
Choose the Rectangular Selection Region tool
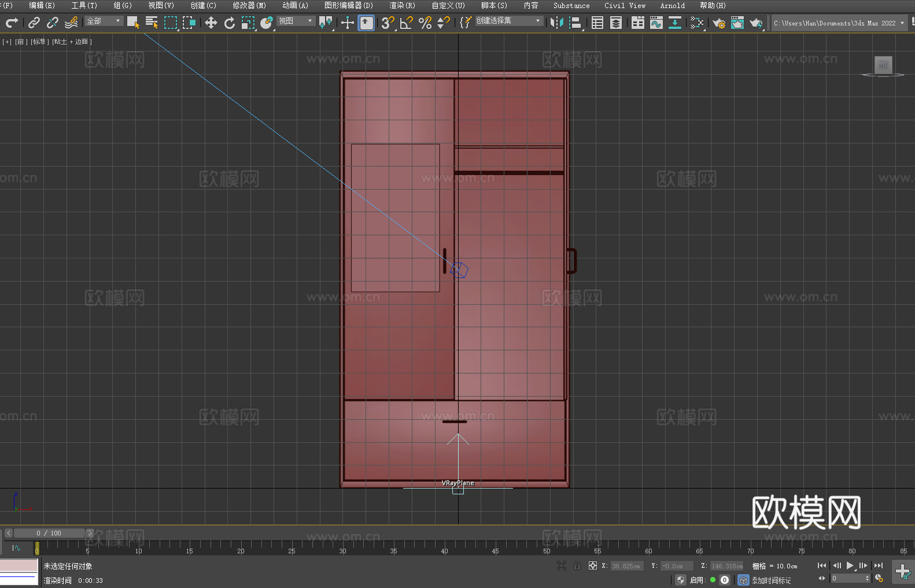(171, 23)
